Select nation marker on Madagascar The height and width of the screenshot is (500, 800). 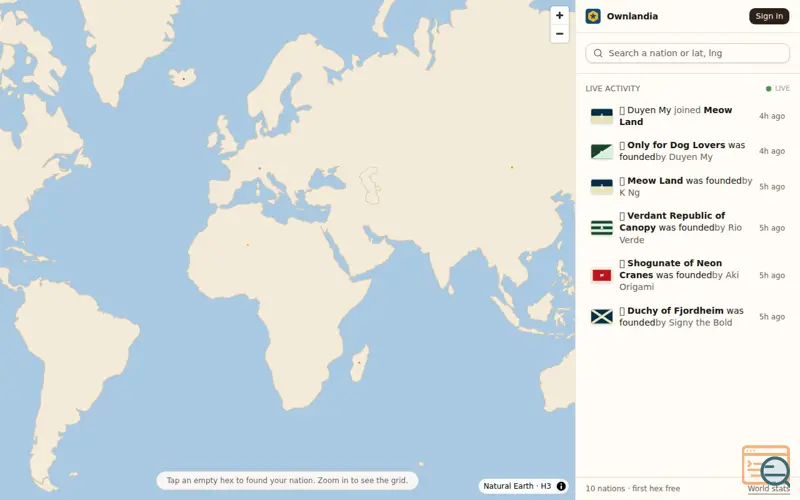(359, 363)
